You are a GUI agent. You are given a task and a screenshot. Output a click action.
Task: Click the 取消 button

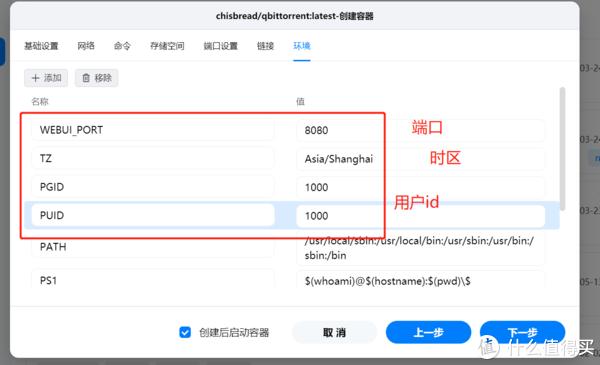[334, 332]
